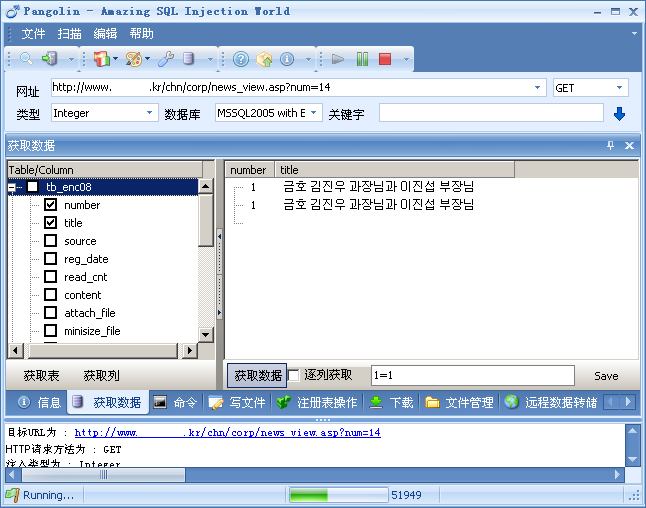Switch to the 文件管理 tab
Image resolution: width=646 pixels, height=508 pixels.
click(459, 402)
